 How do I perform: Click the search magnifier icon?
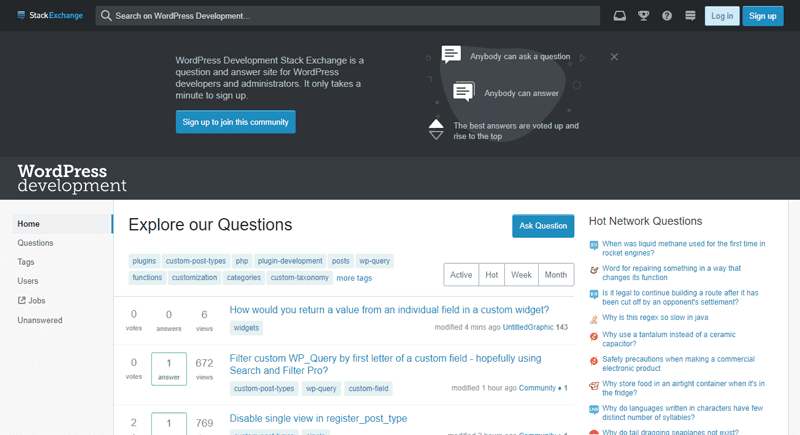106,16
